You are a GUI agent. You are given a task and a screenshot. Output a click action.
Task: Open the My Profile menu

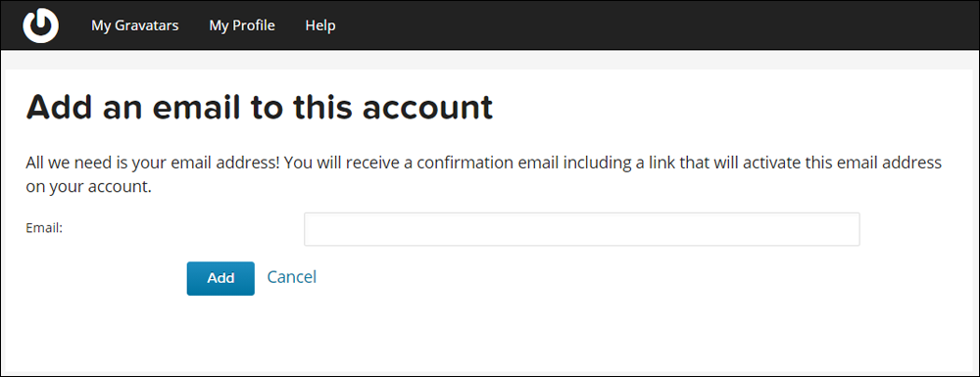242,25
